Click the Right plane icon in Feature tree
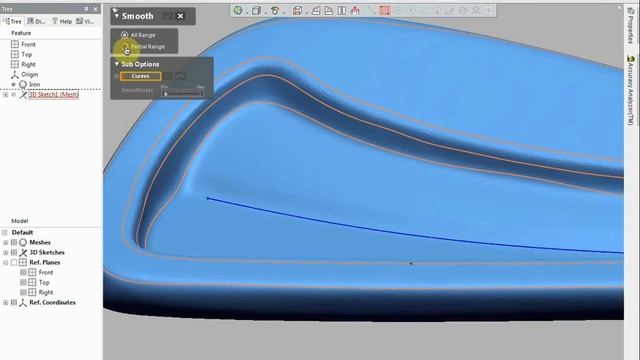Viewport: 640px width, 360px height. (x=15, y=64)
